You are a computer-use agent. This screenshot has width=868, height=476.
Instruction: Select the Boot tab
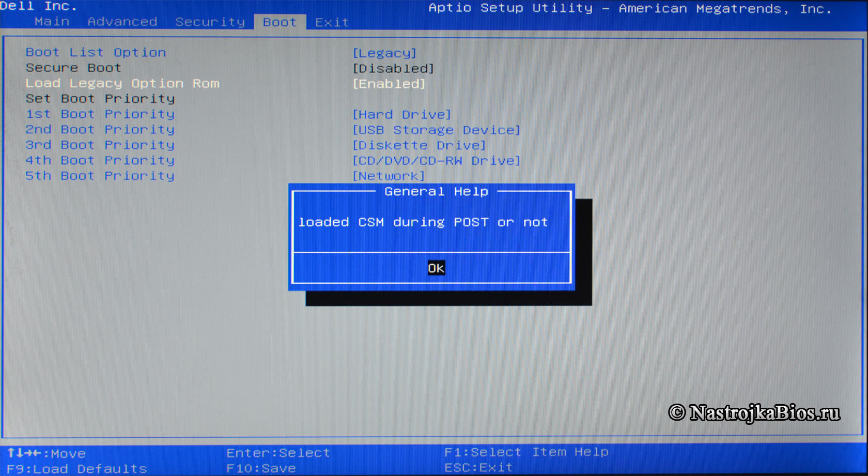(x=280, y=22)
